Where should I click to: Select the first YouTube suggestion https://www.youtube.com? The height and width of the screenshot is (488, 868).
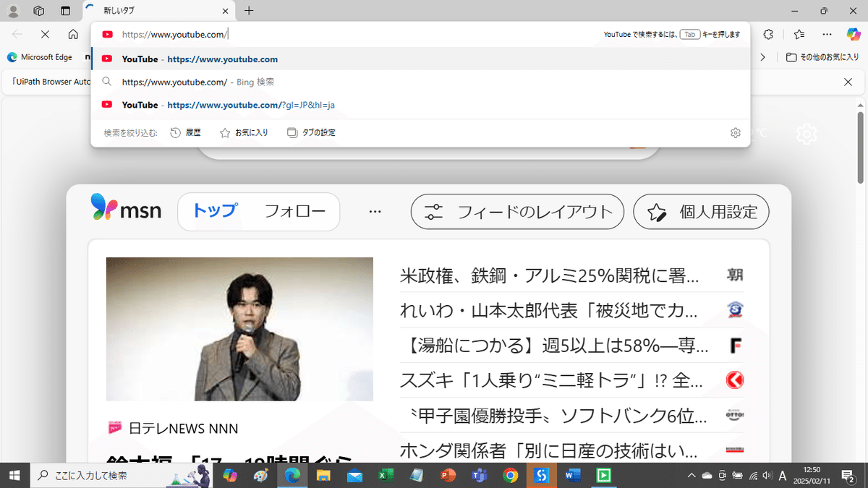(420, 59)
